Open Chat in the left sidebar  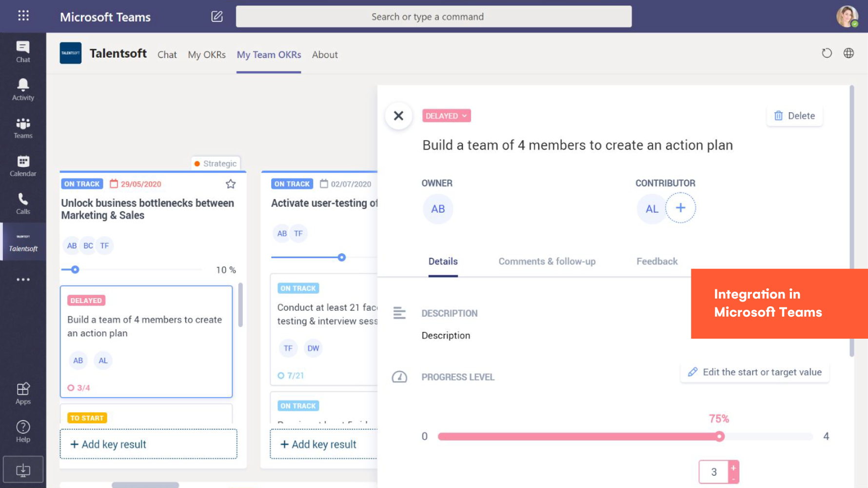click(x=23, y=52)
